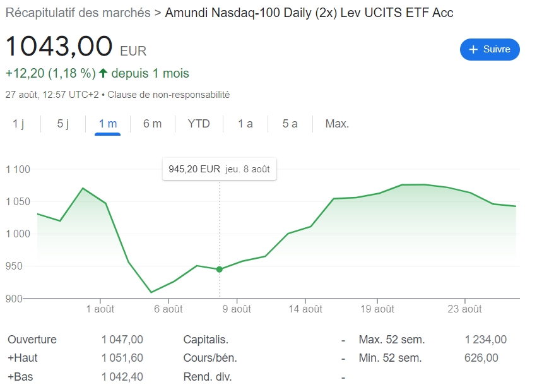The image size is (537, 392).
Task: Click the +Bas value 1 042,40
Action: (x=122, y=377)
